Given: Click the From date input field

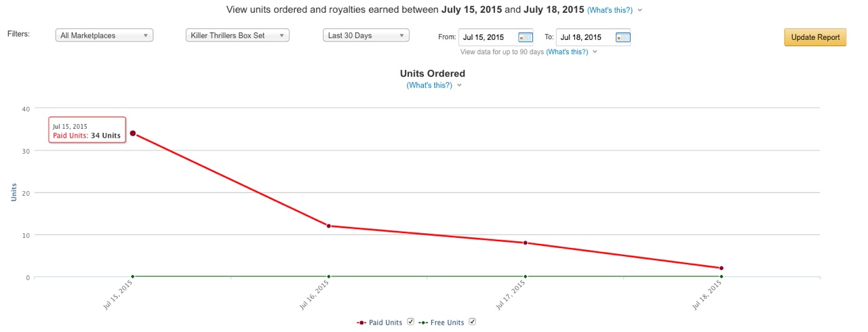Looking at the screenshot, I should 487,37.
